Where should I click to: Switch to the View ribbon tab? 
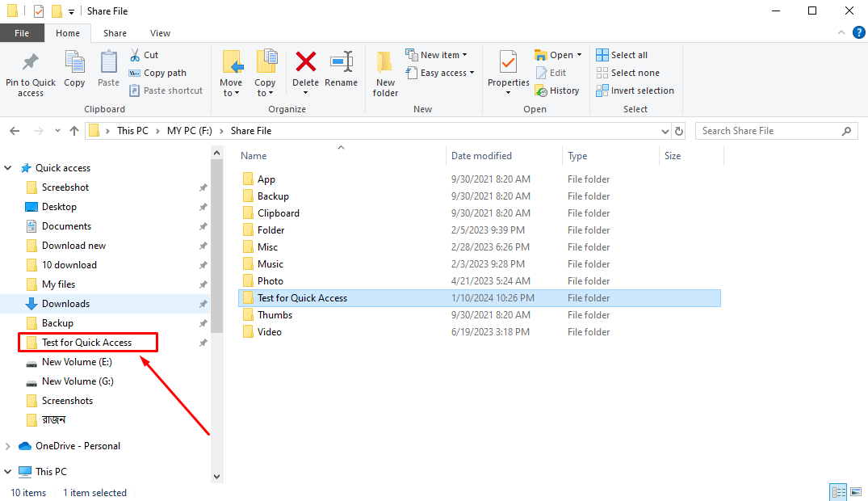click(159, 33)
